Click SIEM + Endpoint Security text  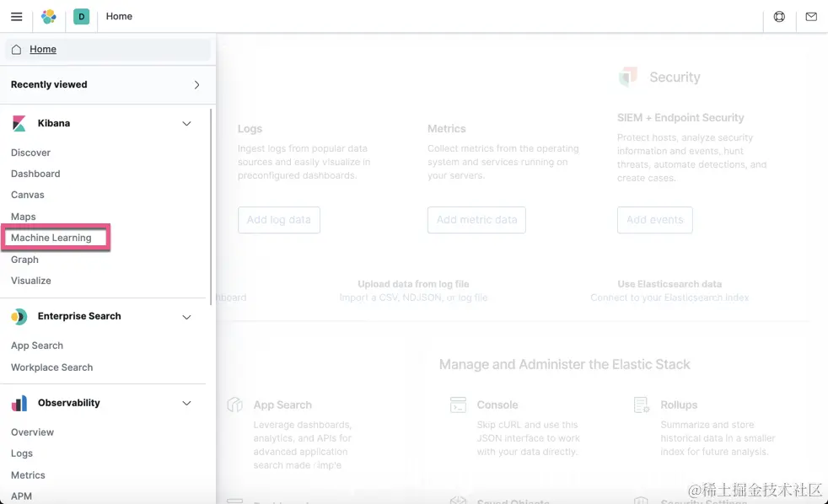pos(680,118)
